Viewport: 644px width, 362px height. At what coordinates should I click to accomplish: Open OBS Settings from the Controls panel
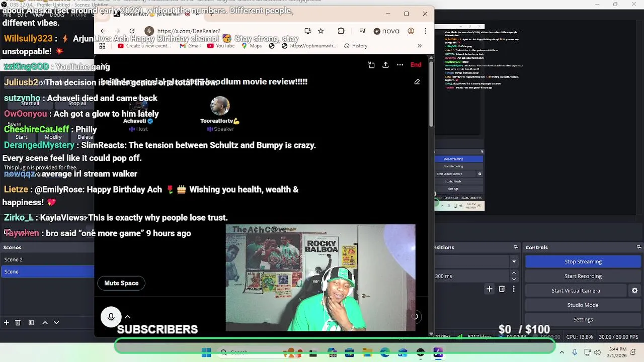coord(583,319)
